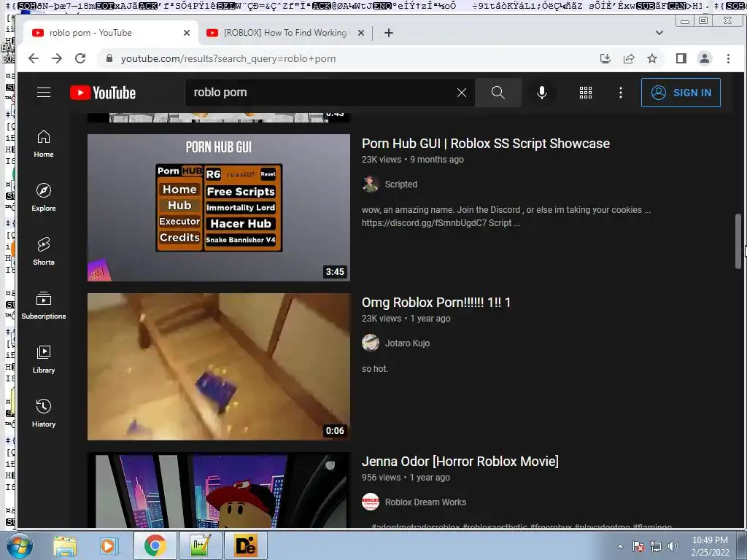Viewport: 747px width, 560px height.
Task: Open the Notepad++ taskbar icon
Action: (x=200, y=545)
